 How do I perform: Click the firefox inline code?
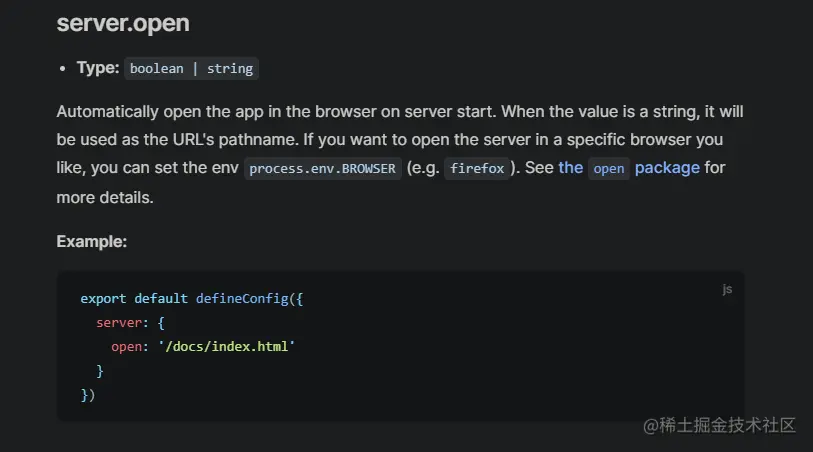(476, 168)
